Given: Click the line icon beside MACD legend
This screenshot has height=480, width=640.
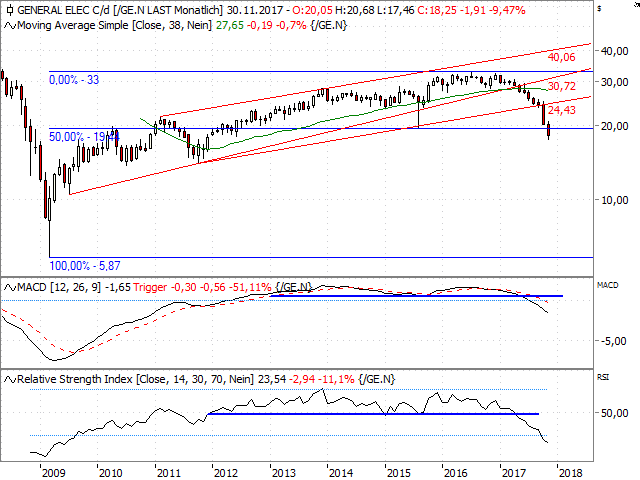Looking at the screenshot, I should tap(9, 287).
